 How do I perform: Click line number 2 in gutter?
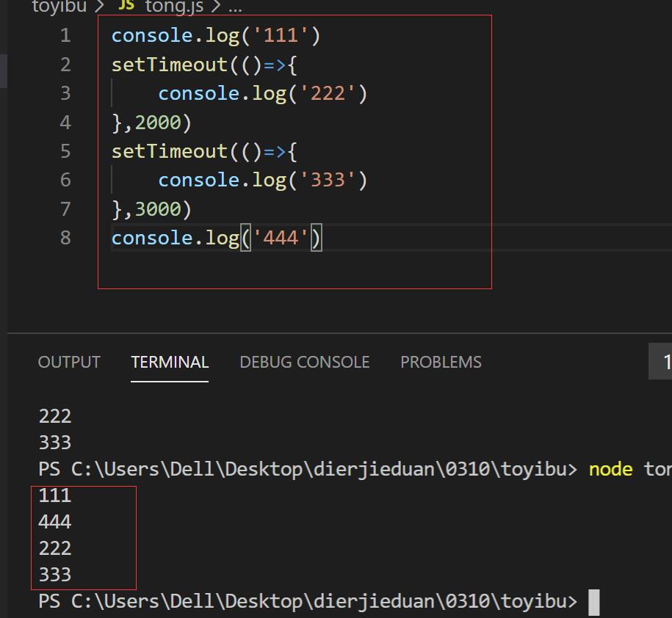pos(65,65)
